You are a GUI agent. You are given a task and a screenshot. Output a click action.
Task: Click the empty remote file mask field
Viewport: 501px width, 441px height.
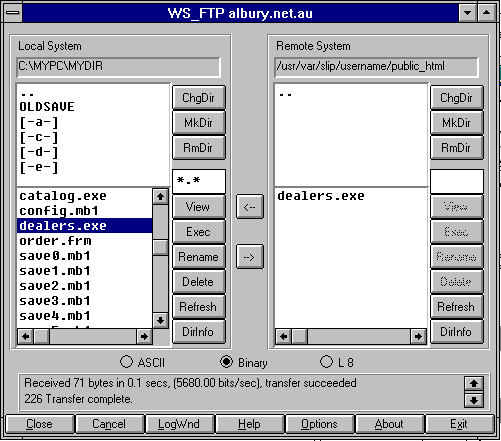(x=457, y=181)
